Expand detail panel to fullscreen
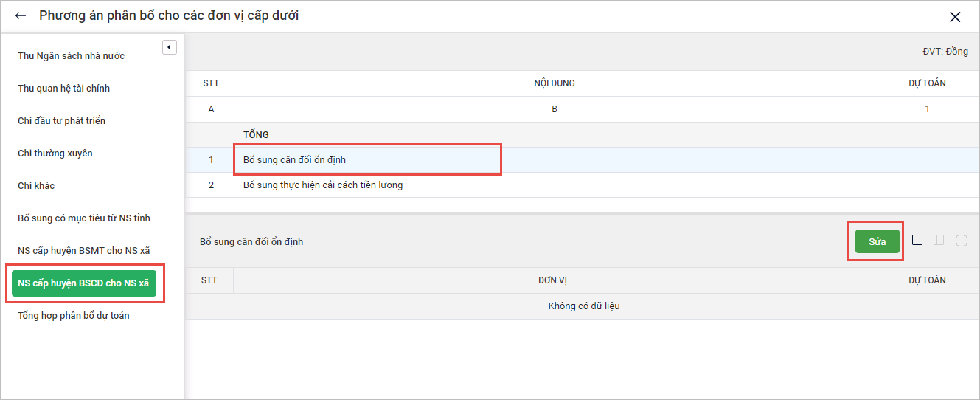The height and width of the screenshot is (400, 980). pyautogui.click(x=961, y=240)
